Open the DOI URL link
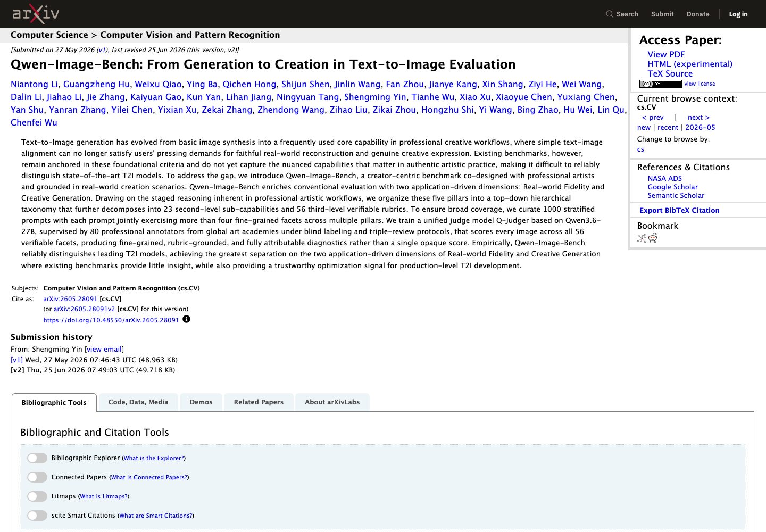 (x=111, y=320)
